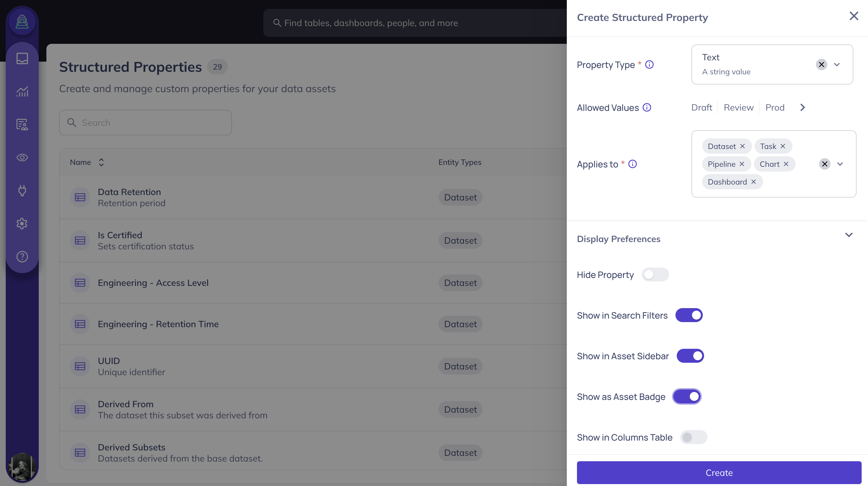Open Allowed Values using the right chevron
This screenshot has height=486, width=868.
pyautogui.click(x=802, y=107)
